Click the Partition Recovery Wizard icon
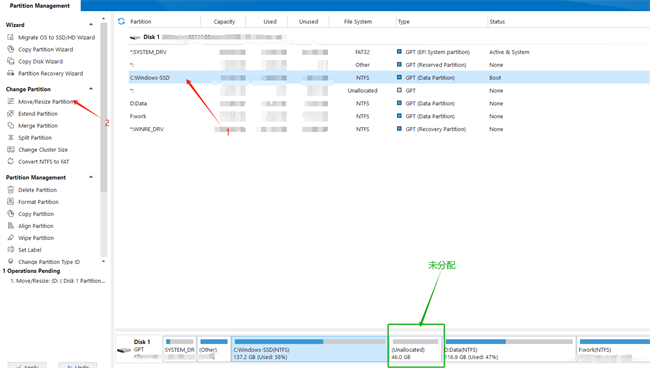Viewport: 650px width, 368px height. 11,73
